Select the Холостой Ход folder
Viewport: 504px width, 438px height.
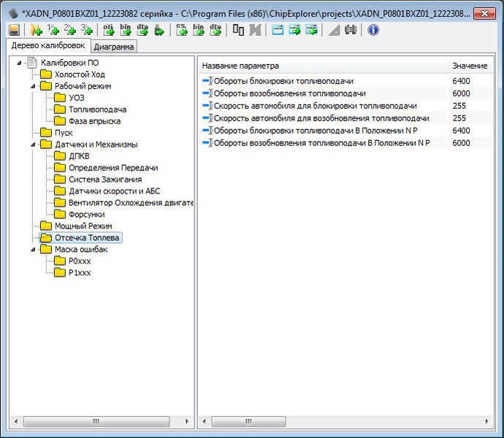point(80,74)
